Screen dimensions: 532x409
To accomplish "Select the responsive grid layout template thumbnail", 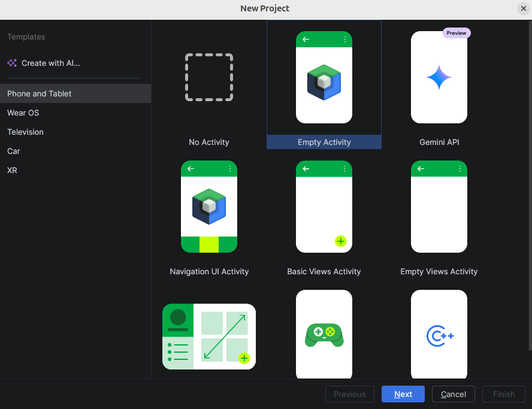I will pyautogui.click(x=209, y=337).
